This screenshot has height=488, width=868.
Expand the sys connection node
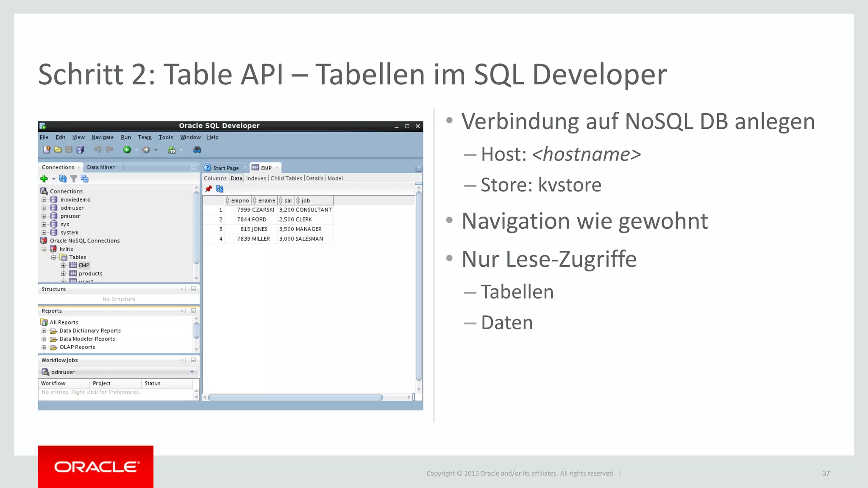tap(44, 224)
